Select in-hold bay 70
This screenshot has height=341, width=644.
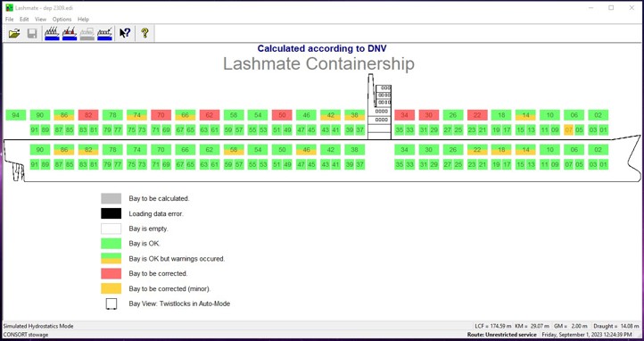point(161,150)
